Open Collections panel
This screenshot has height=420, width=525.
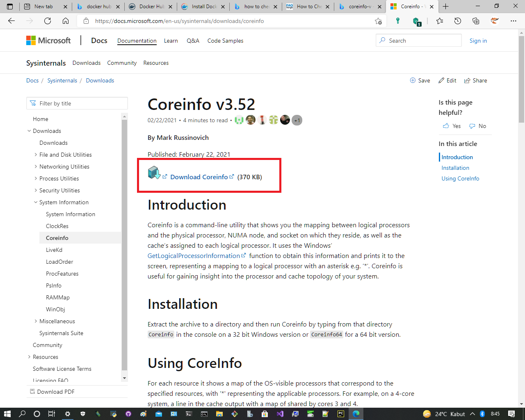(x=476, y=21)
